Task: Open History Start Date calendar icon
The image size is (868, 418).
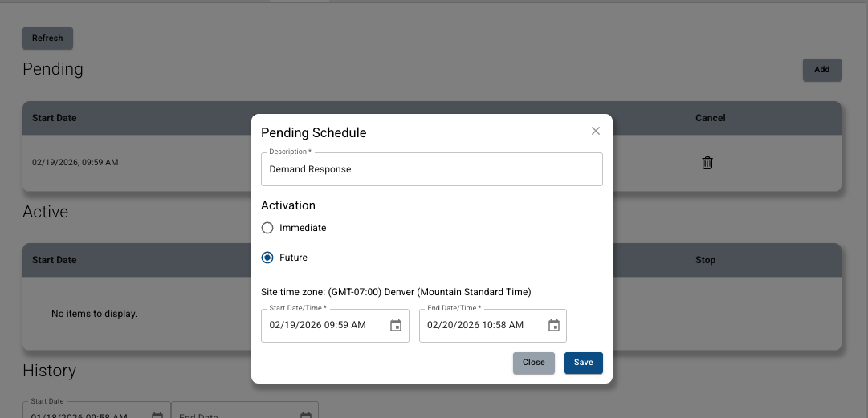Action: (x=157, y=415)
